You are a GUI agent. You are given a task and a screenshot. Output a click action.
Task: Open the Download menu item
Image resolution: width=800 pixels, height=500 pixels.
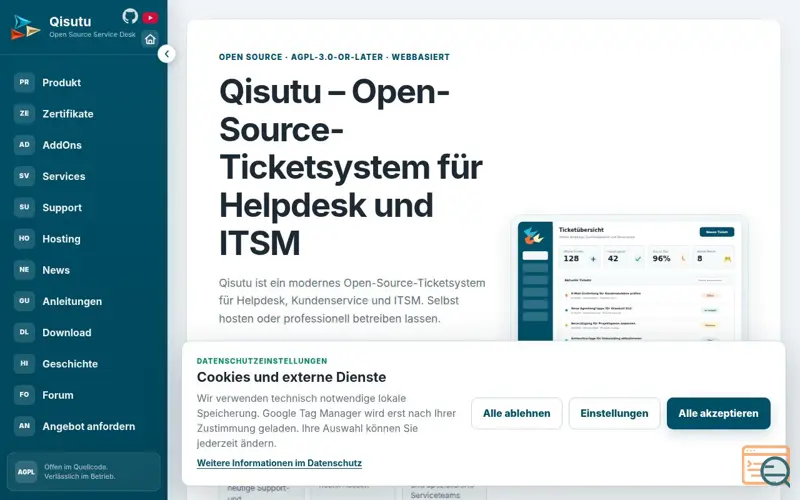click(x=84, y=333)
